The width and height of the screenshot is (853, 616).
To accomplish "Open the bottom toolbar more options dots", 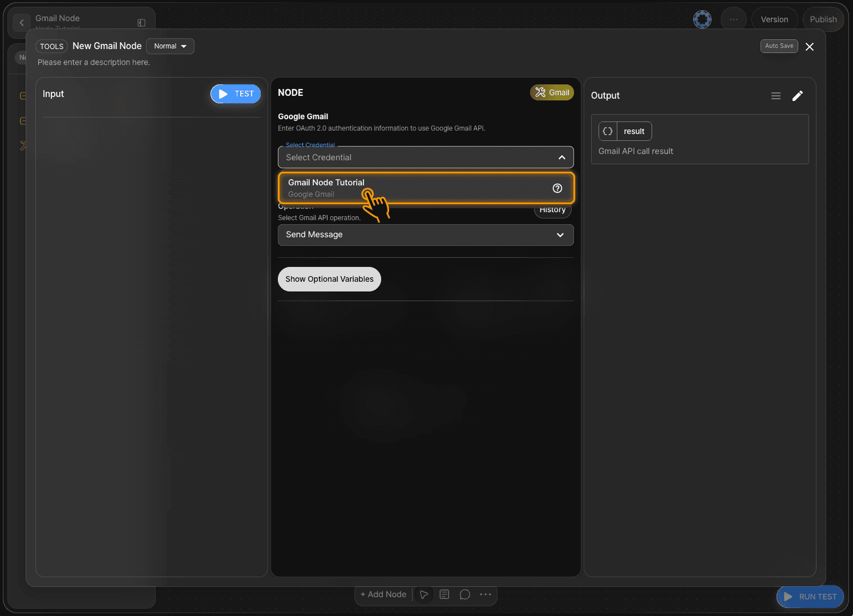I will click(486, 594).
